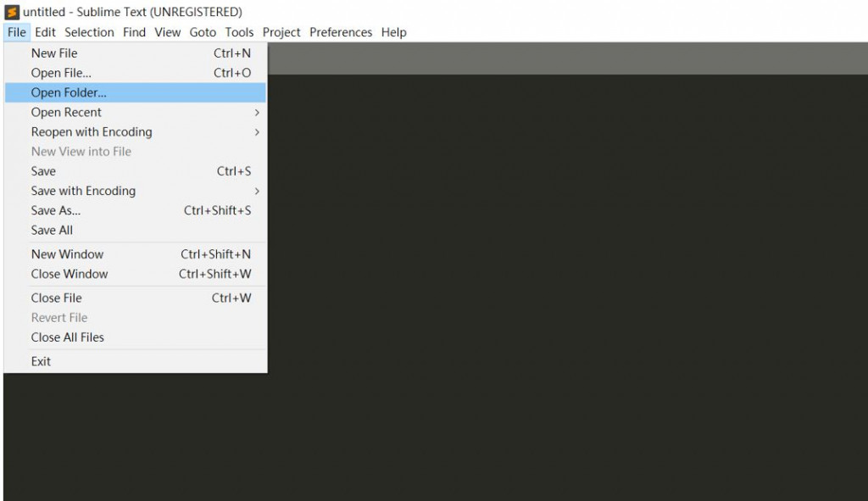Choose Save As... option
The image size is (868, 501).
[x=135, y=210]
